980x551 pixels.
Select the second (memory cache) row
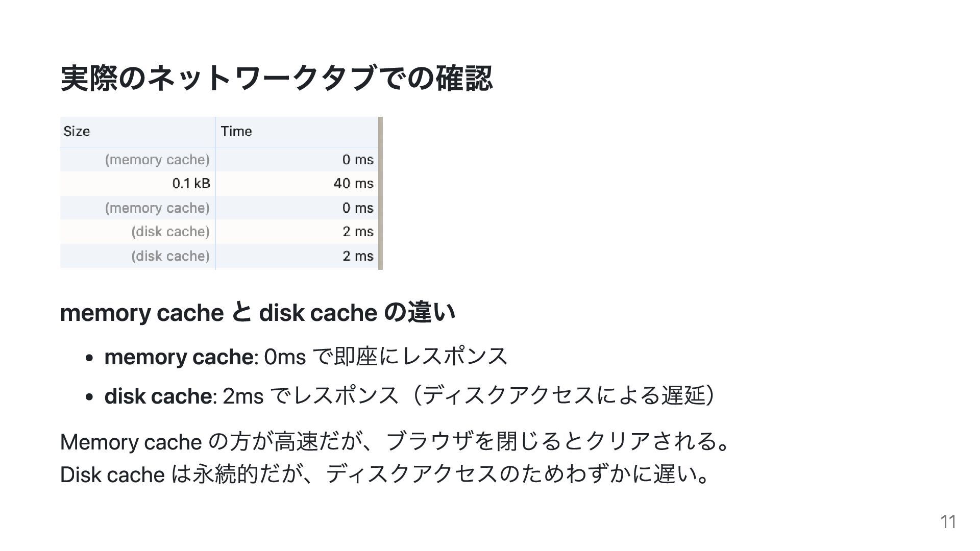tap(219, 208)
